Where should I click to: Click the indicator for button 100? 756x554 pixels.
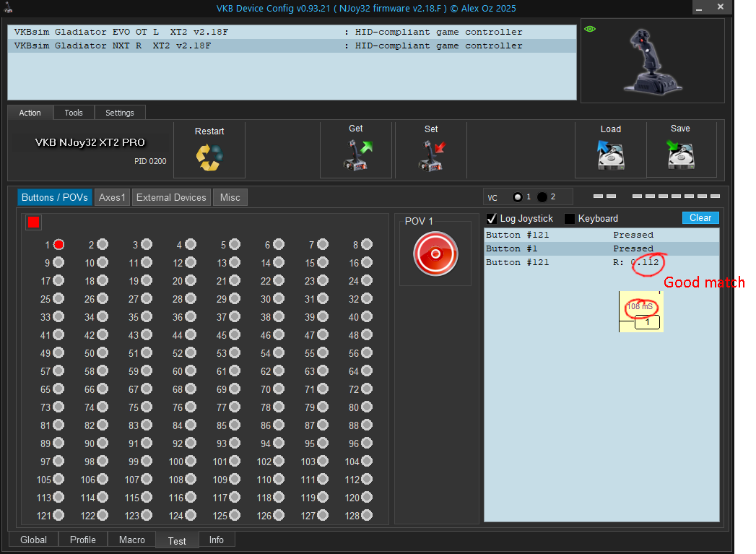pos(191,462)
